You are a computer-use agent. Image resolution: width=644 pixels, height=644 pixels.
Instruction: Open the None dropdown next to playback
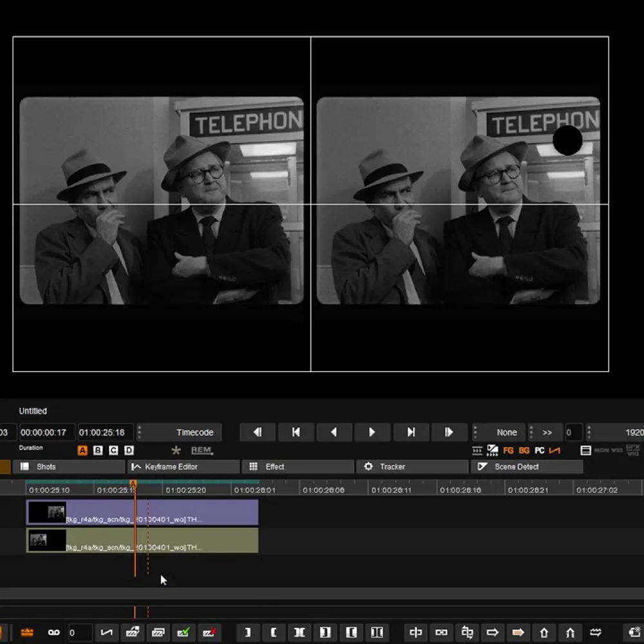pyautogui.click(x=499, y=433)
